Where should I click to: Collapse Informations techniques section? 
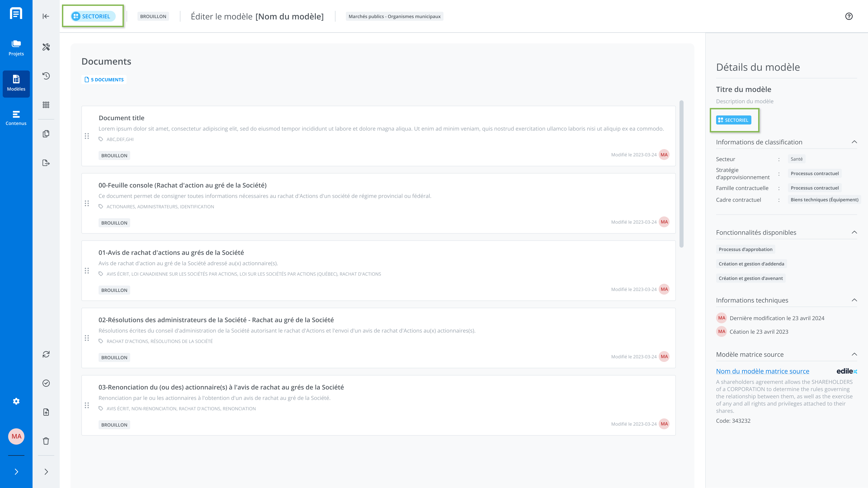tap(854, 300)
